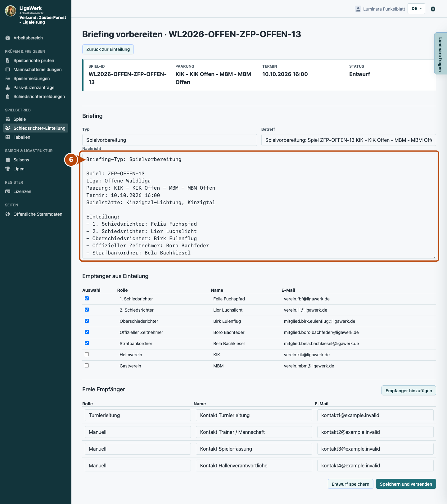Click the Schiedsrichter-Einteilung people icon

pyautogui.click(x=8, y=128)
